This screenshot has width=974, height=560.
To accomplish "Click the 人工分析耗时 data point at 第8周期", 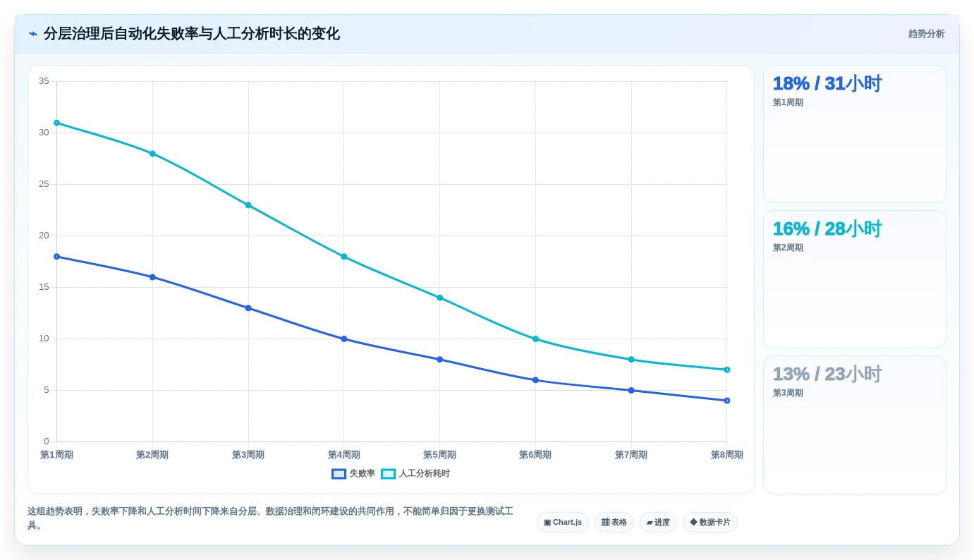I will [x=727, y=370].
